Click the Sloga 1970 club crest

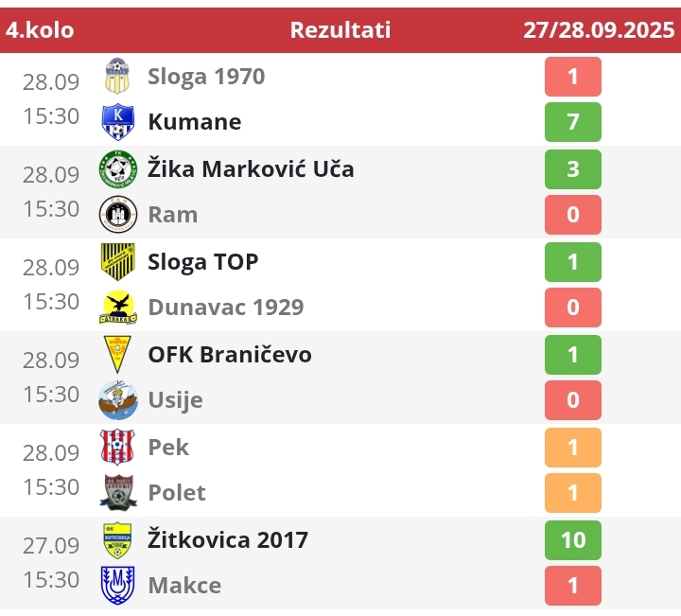pyautogui.click(x=118, y=76)
